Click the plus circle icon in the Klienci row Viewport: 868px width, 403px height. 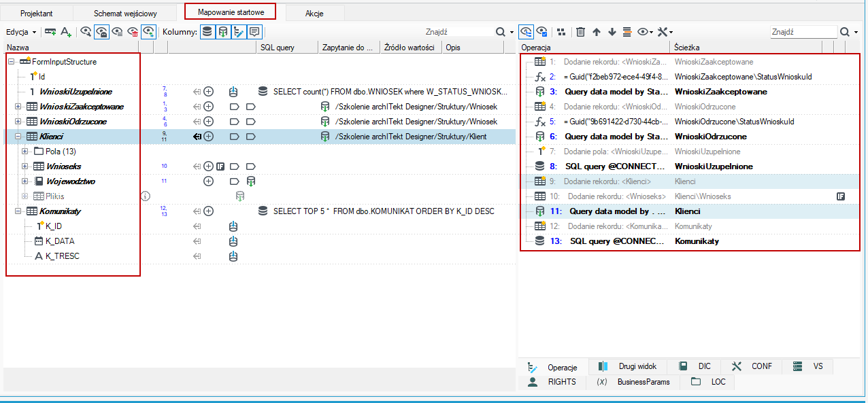click(x=209, y=137)
